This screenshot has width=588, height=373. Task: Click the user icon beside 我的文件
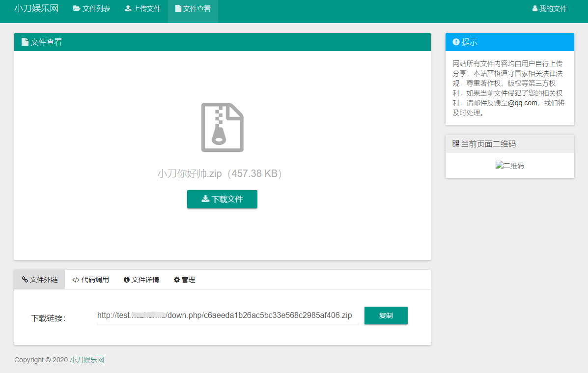pos(534,8)
